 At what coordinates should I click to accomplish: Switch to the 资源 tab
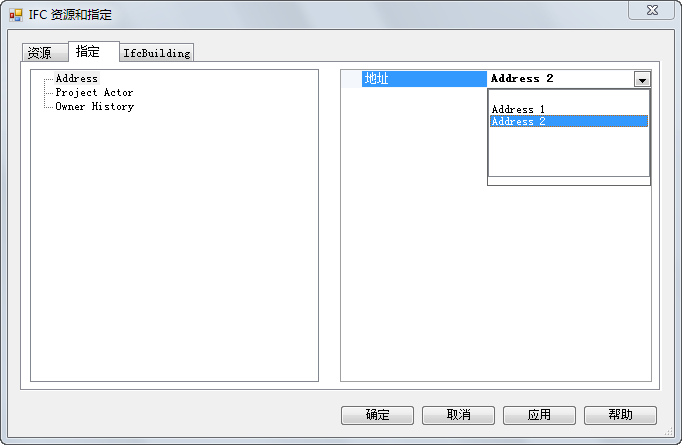(40, 53)
